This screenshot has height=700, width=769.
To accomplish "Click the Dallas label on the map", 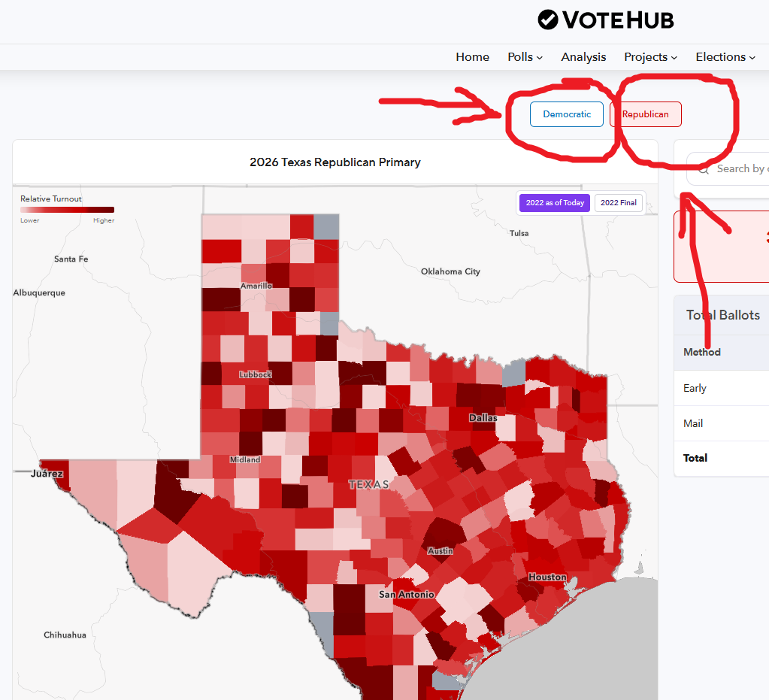I will pyautogui.click(x=483, y=417).
